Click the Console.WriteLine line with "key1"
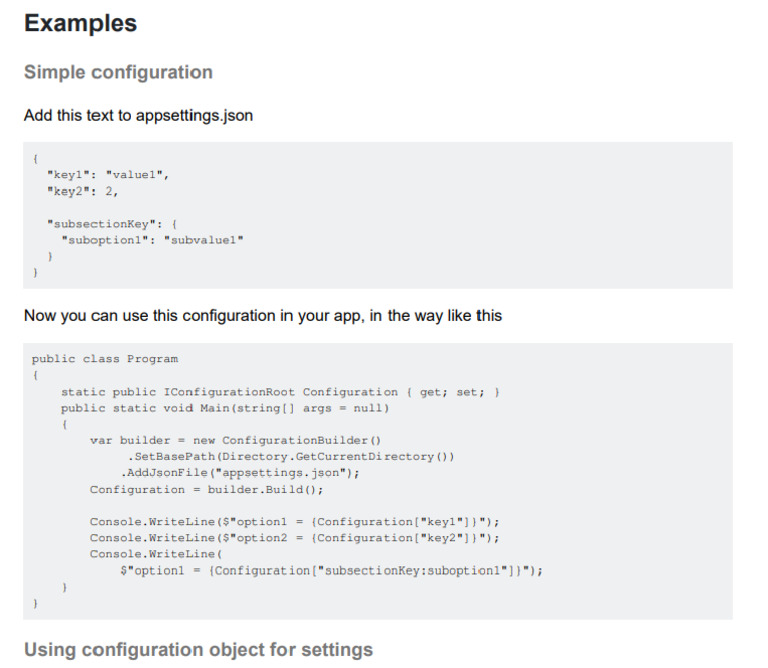Viewport: 768px width, 668px height. [x=294, y=522]
